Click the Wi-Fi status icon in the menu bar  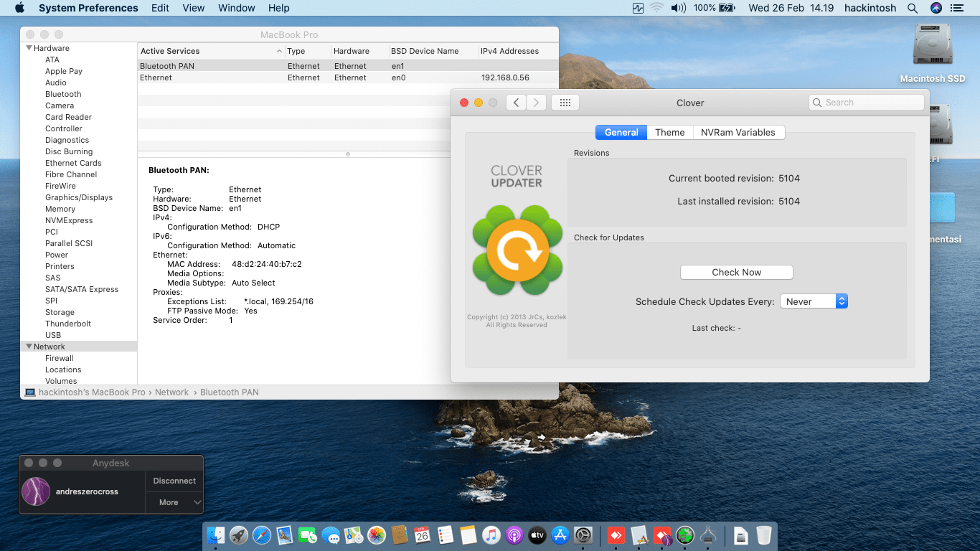pos(656,8)
